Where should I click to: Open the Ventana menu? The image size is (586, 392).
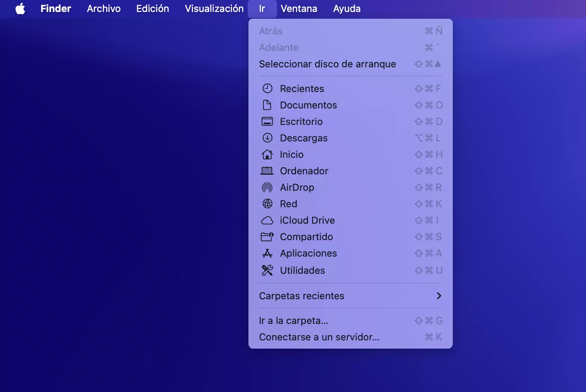click(x=299, y=9)
